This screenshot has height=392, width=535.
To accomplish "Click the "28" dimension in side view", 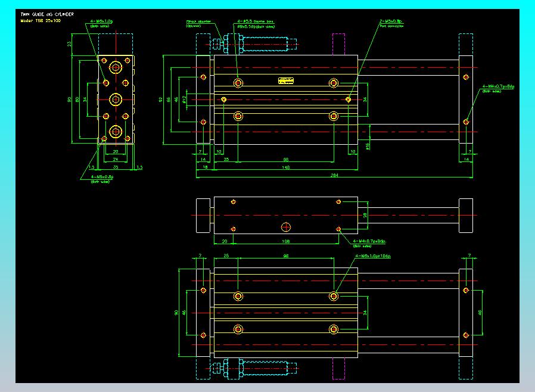I will (x=365, y=215).
